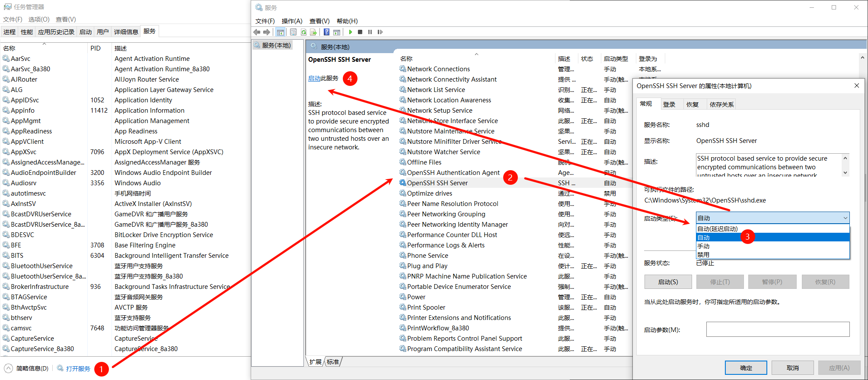
Task: Open the blue question mark Help icon
Action: pyautogui.click(x=326, y=32)
